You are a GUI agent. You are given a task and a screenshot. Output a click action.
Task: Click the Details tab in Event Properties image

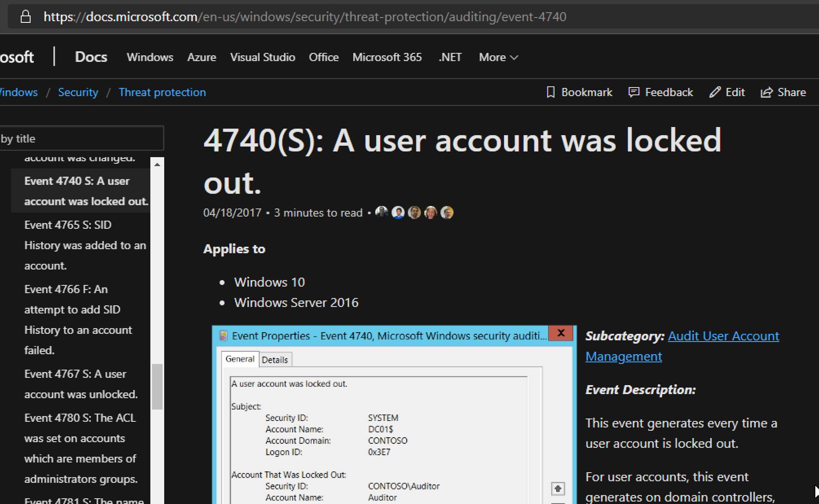[x=275, y=360]
